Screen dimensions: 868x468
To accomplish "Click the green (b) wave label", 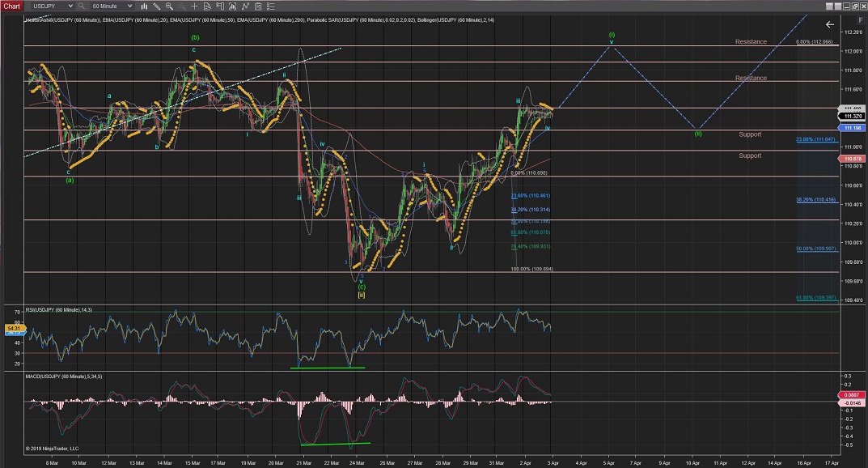I will pos(195,38).
